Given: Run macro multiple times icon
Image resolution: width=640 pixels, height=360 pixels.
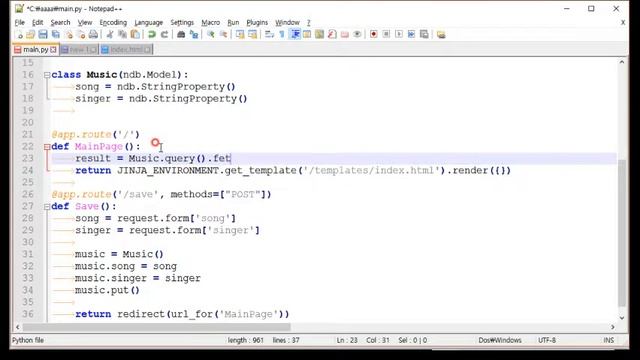Looking at the screenshot, I should pyautogui.click(x=411, y=35).
